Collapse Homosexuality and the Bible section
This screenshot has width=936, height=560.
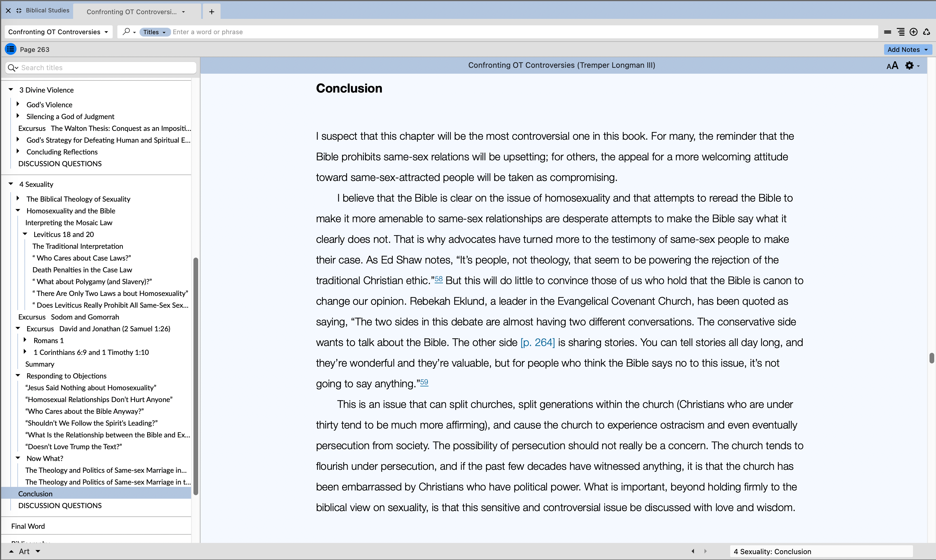[x=18, y=210]
